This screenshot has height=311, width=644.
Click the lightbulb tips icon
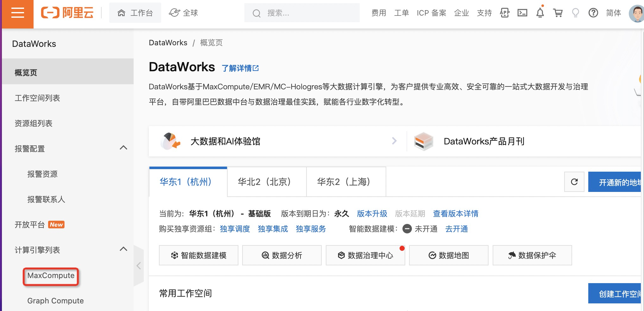(x=575, y=13)
